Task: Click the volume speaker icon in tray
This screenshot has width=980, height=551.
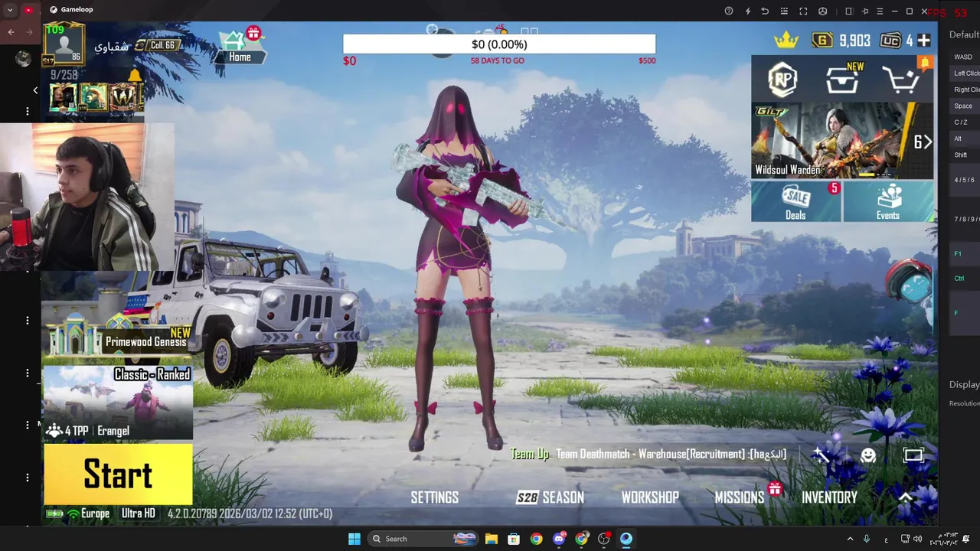Action: (917, 539)
